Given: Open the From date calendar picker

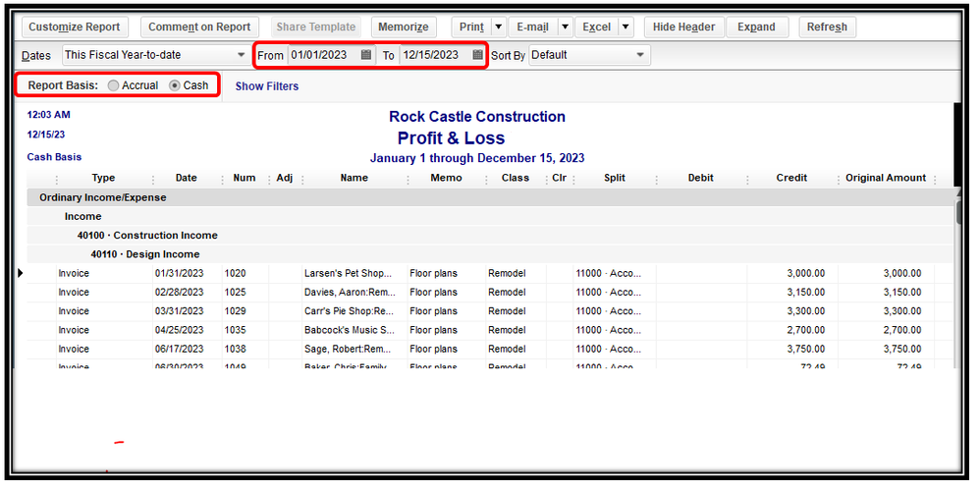Looking at the screenshot, I should click(366, 55).
